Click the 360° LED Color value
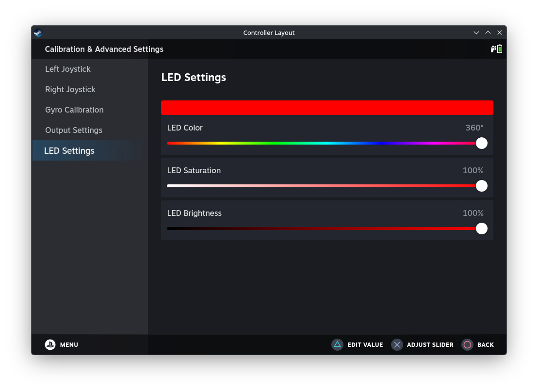The width and height of the screenshot is (538, 392). [474, 128]
